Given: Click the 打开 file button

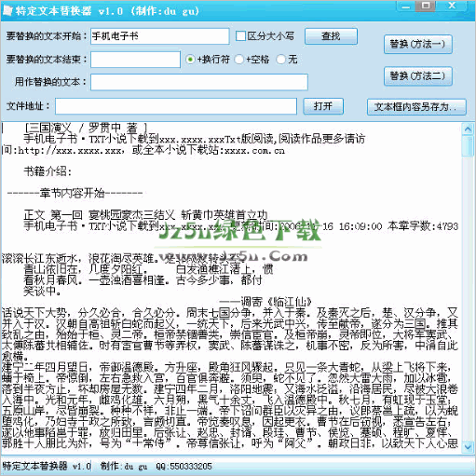Looking at the screenshot, I should [323, 106].
